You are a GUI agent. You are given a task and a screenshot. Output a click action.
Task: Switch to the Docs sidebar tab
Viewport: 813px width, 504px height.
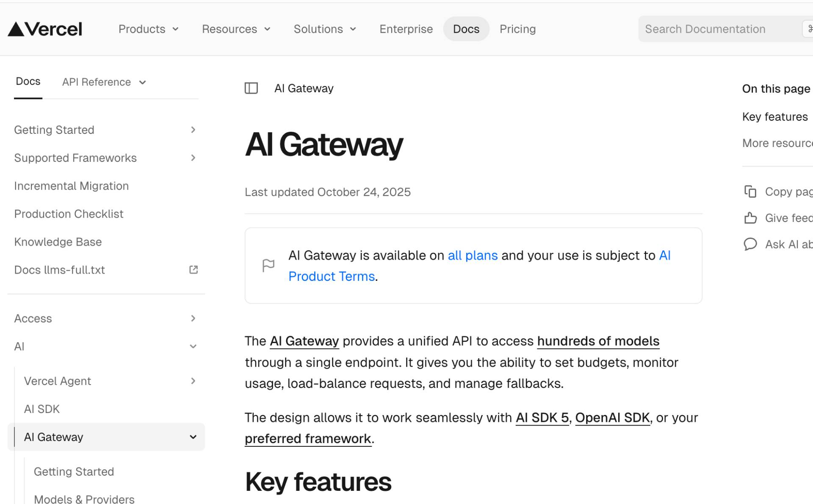click(28, 81)
